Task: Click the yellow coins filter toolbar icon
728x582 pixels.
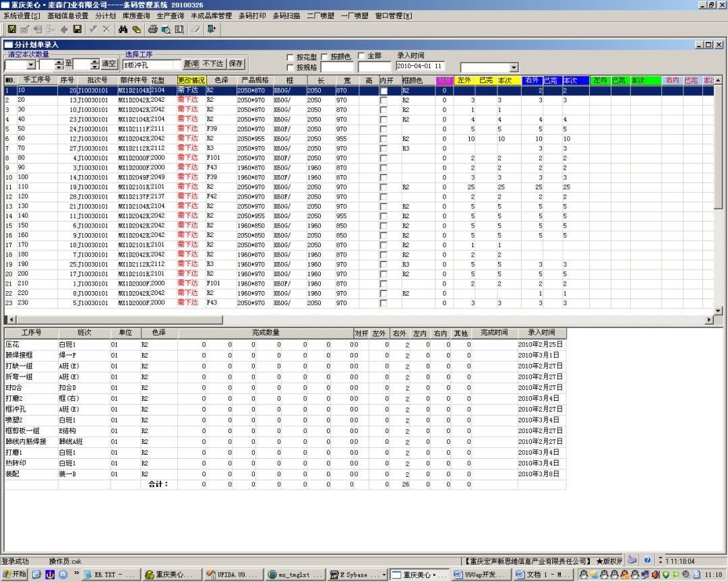Action: click(x=136, y=29)
